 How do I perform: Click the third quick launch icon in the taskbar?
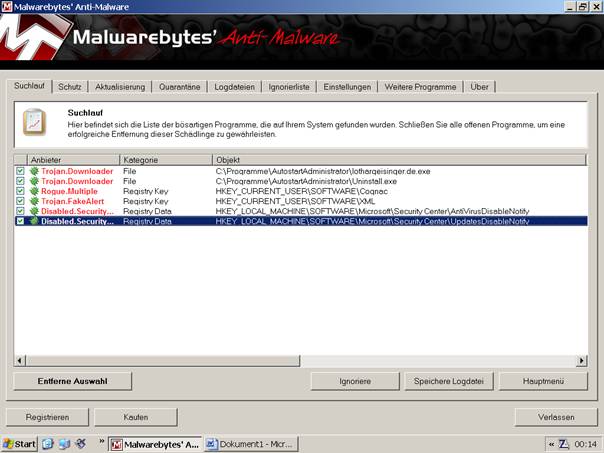(x=81, y=444)
